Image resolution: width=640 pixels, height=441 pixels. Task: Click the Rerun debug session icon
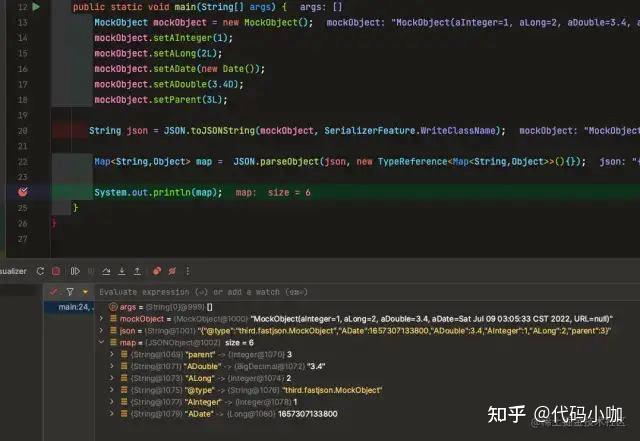[40, 271]
